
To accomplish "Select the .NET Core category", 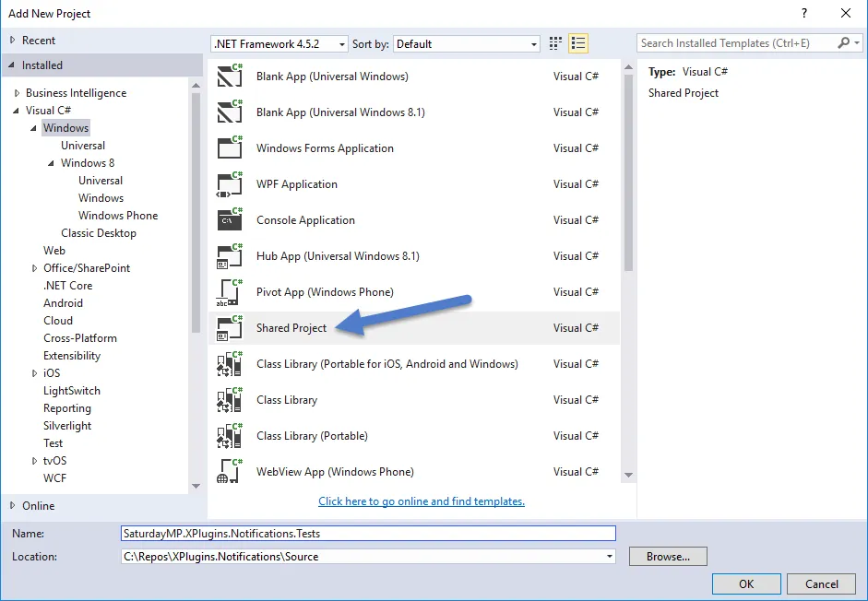I will click(x=67, y=286).
